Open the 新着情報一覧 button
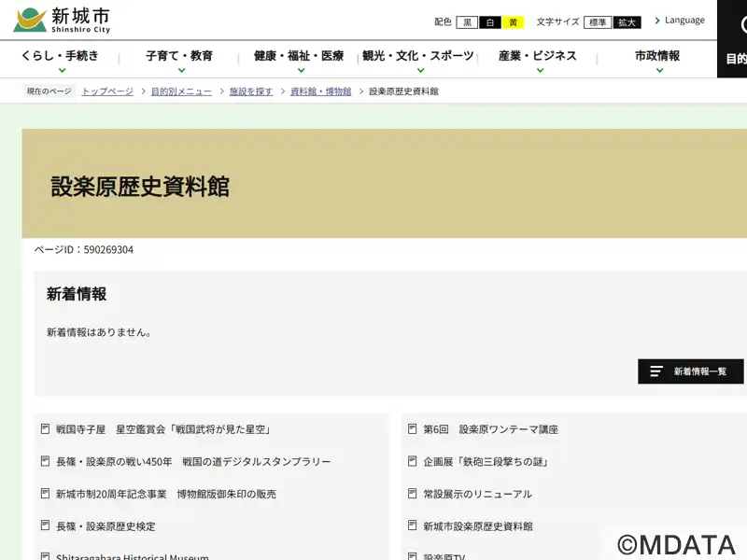Image resolution: width=747 pixels, height=560 pixels. coord(690,371)
